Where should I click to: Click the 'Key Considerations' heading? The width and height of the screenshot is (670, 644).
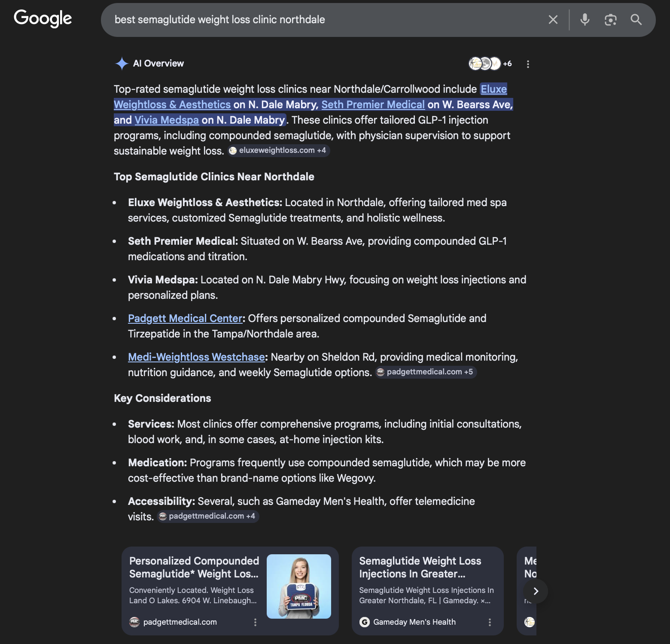click(162, 398)
